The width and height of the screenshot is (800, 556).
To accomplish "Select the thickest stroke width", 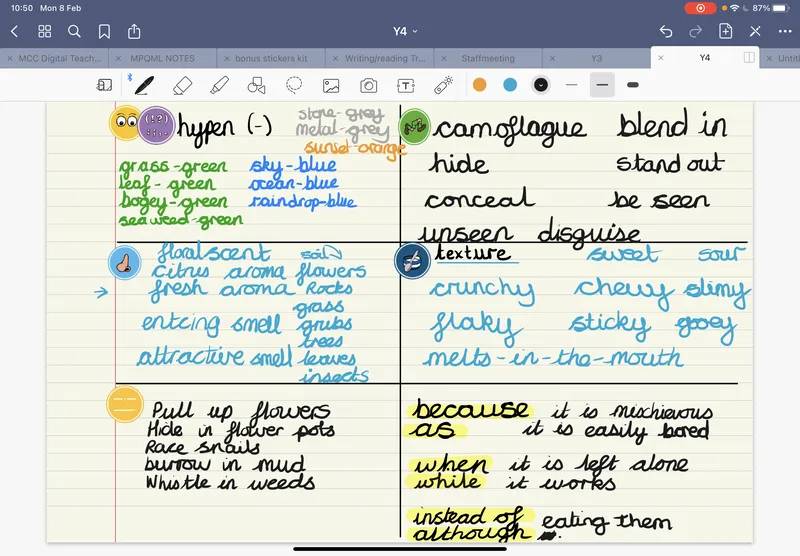I will 632,85.
